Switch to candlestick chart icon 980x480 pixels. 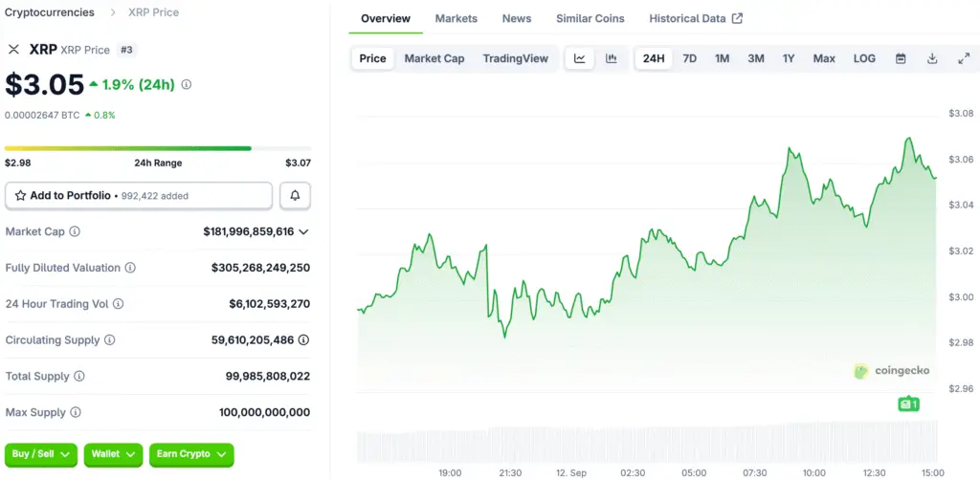point(612,58)
